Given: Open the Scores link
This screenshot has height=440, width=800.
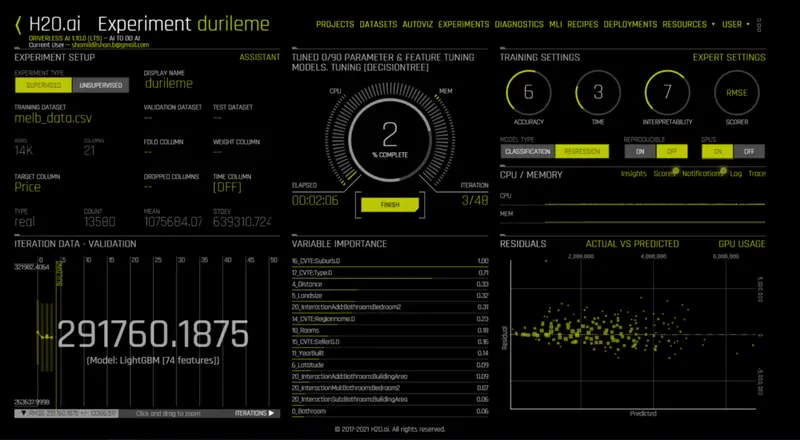Looking at the screenshot, I should click(664, 174).
